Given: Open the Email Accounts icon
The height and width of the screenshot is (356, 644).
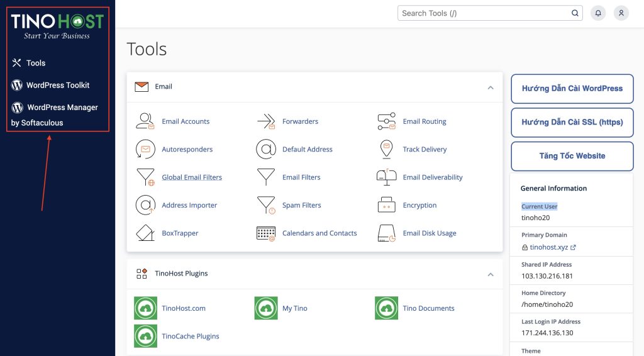Looking at the screenshot, I should pyautogui.click(x=145, y=121).
